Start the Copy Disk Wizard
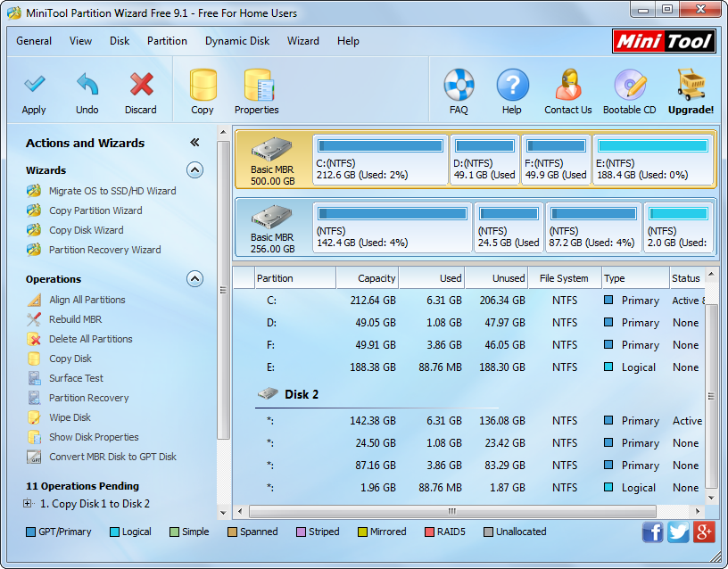728x569 pixels. (87, 230)
